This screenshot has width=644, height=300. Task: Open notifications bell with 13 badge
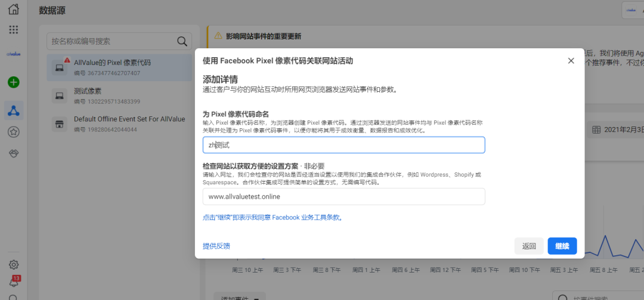[x=14, y=282]
